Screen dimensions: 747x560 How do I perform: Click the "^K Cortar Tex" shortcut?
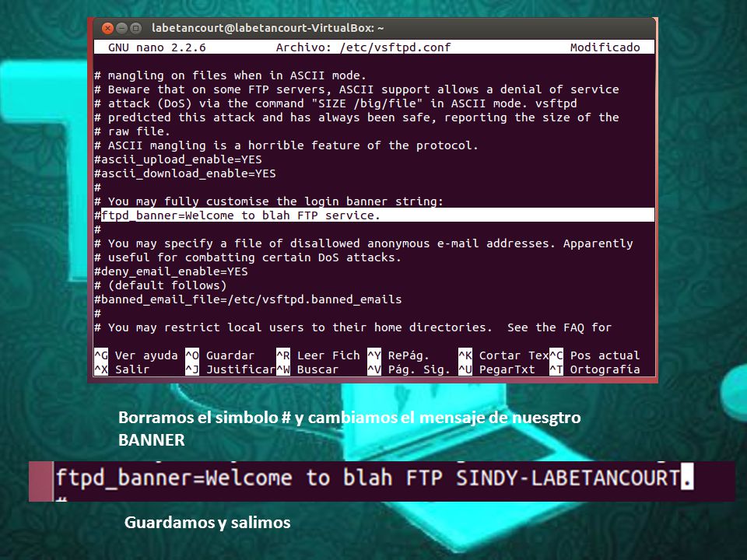click(503, 355)
